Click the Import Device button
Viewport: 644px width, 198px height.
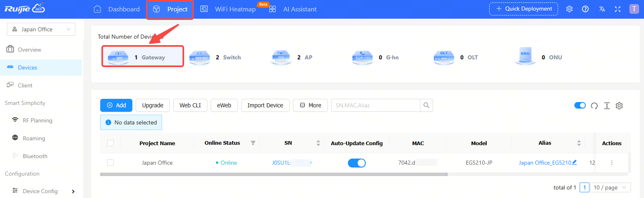(x=265, y=105)
